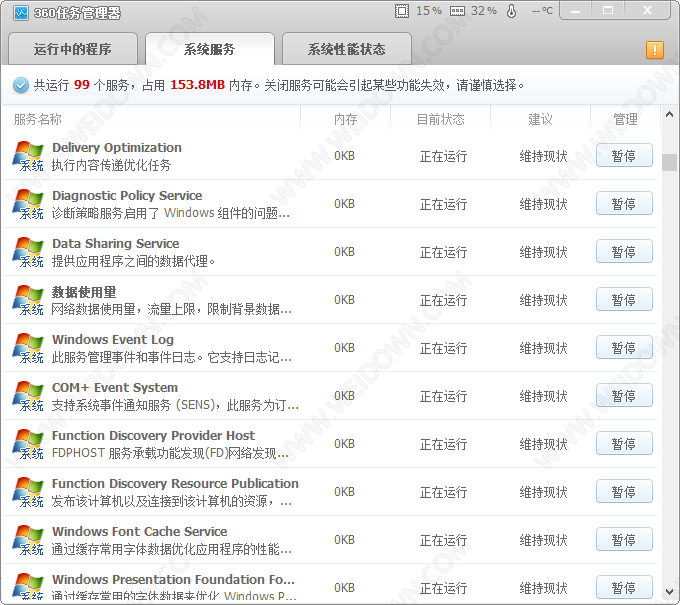The image size is (680, 605).
Task: Select the Windows Event Log name
Action: (x=113, y=340)
